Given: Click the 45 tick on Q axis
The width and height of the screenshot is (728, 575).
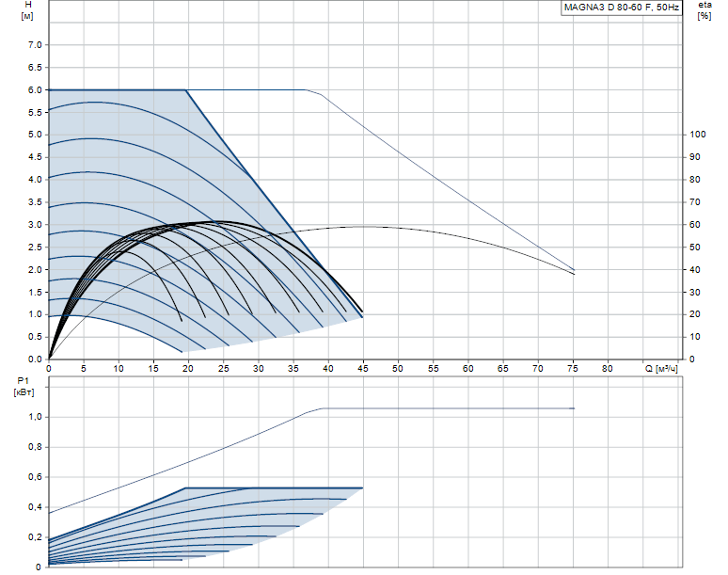Looking at the screenshot, I should [x=363, y=368].
